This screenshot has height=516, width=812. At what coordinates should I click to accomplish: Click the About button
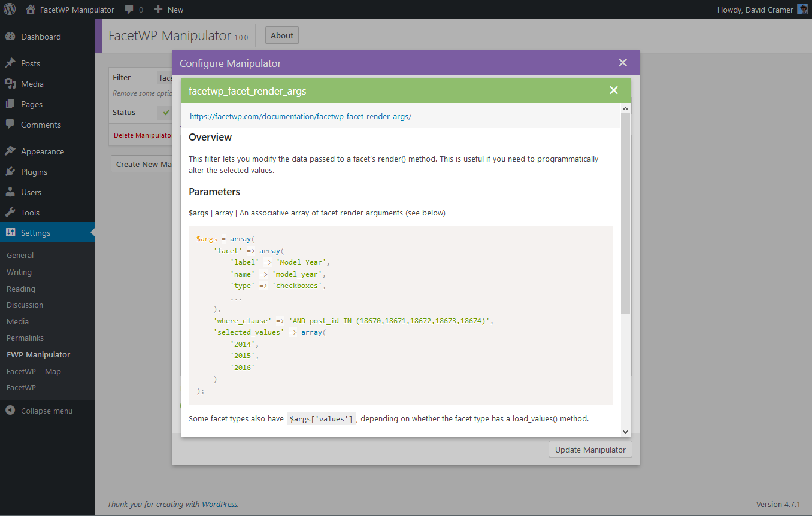coord(281,35)
